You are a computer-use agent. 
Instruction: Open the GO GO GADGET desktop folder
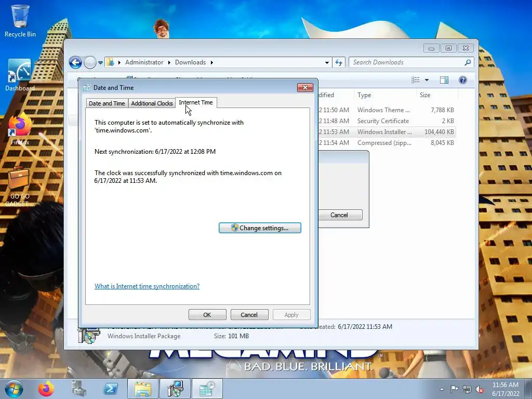(20, 186)
